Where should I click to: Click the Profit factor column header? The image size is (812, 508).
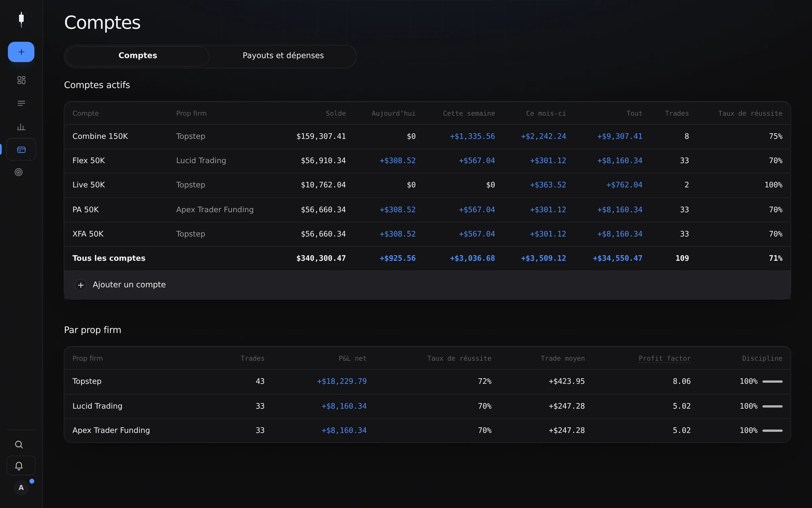coord(664,358)
